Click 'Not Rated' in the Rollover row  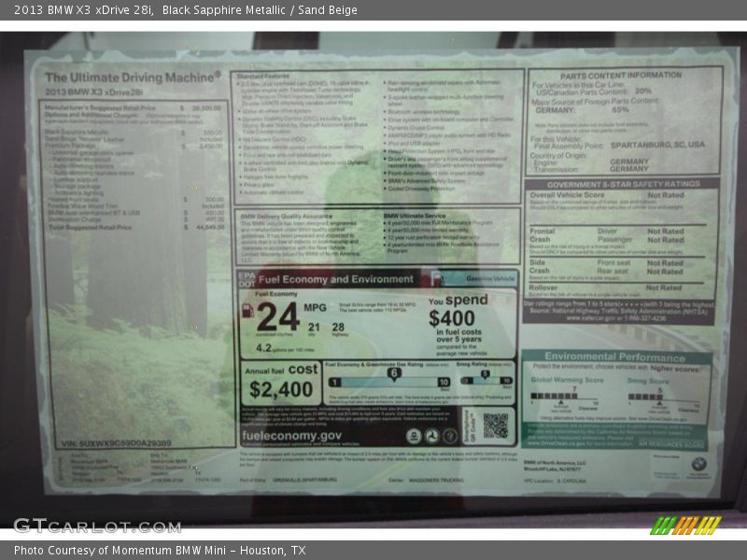(664, 287)
